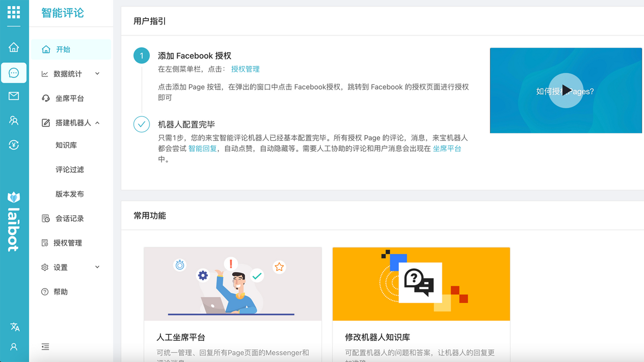The image size is (644, 362).
Task: Click document icon beside 授权管理
Action: coord(45,243)
